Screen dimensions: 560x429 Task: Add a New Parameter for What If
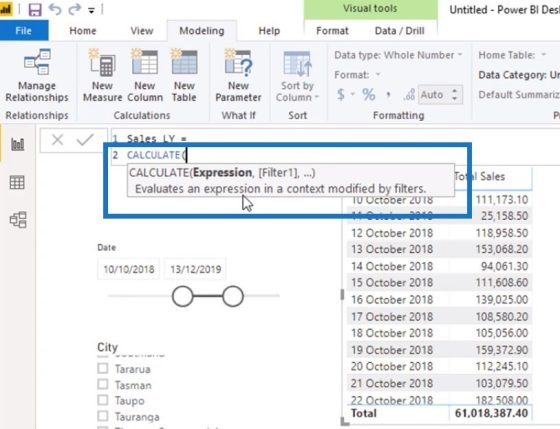tap(238, 76)
